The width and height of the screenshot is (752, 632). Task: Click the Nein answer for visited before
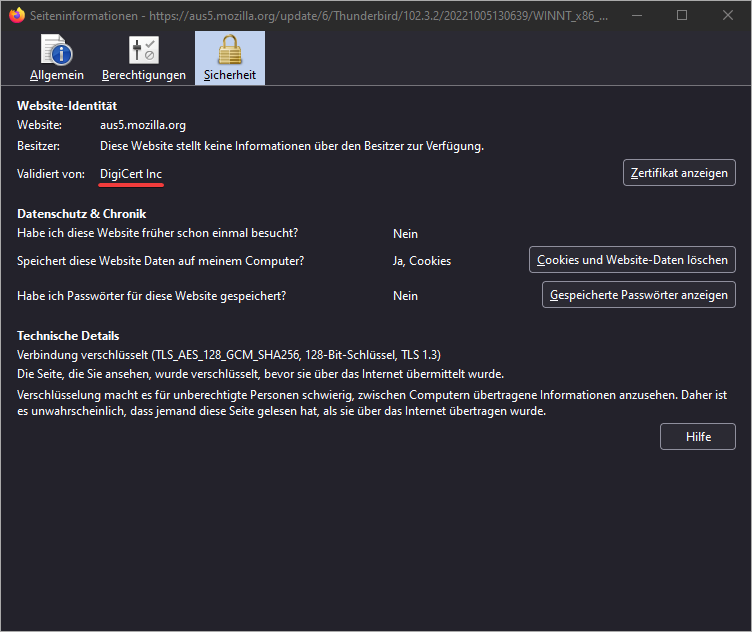point(405,234)
